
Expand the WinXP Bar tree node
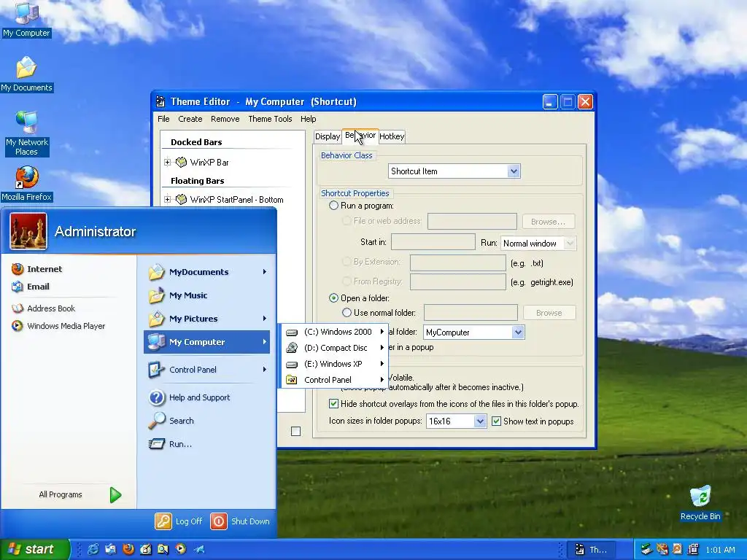tap(167, 163)
